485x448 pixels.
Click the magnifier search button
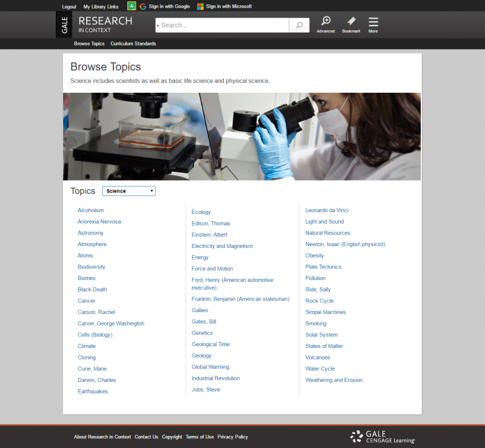click(299, 25)
